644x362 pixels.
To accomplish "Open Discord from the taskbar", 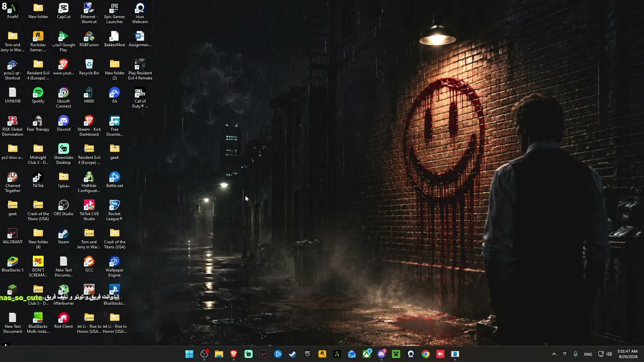I will pyautogui.click(x=381, y=354).
